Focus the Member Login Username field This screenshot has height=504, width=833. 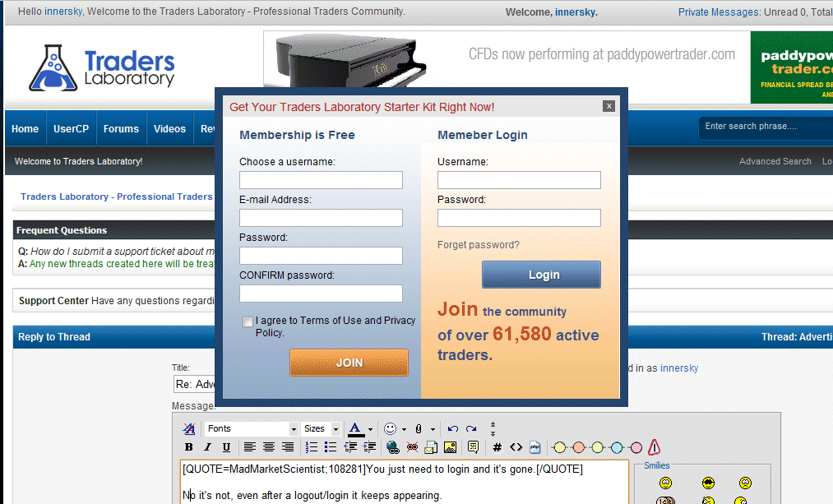point(519,180)
